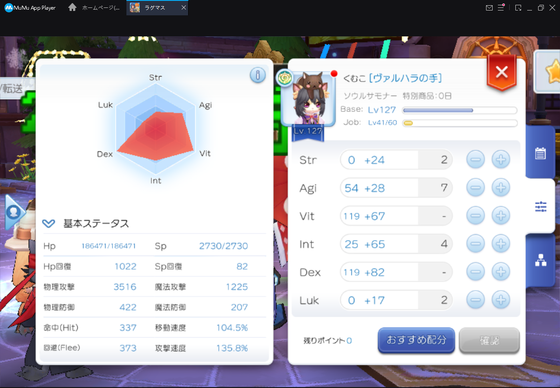This screenshot has width=560, height=388.
Task: Add a Vit point with plus button
Action: [x=501, y=216]
